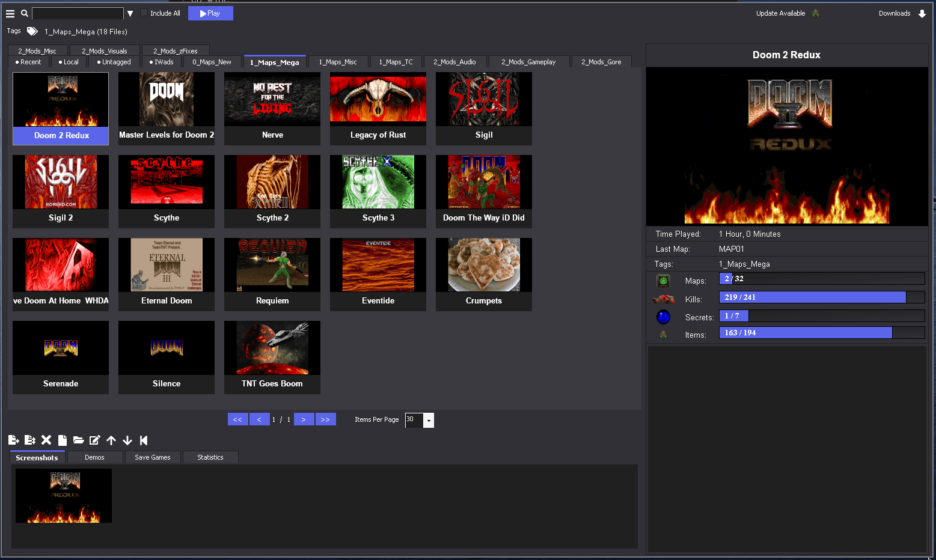Click the open folder icon

tap(78, 440)
